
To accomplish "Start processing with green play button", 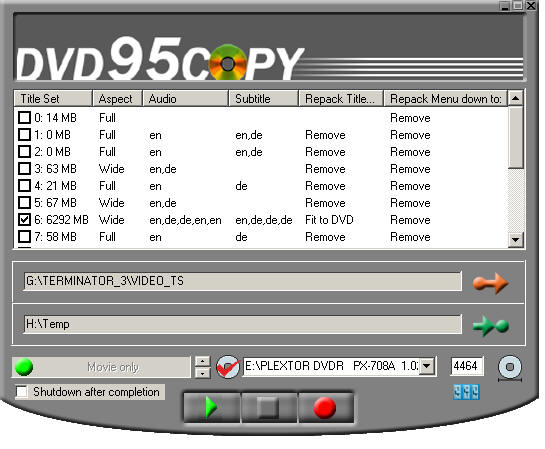I will coord(212,407).
